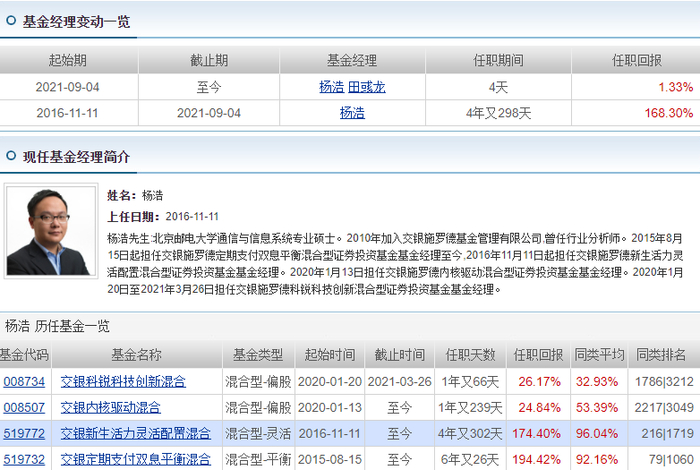This screenshot has width=700, height=470.
Task: Click the 4天 tenure cell
Action: click(x=498, y=87)
